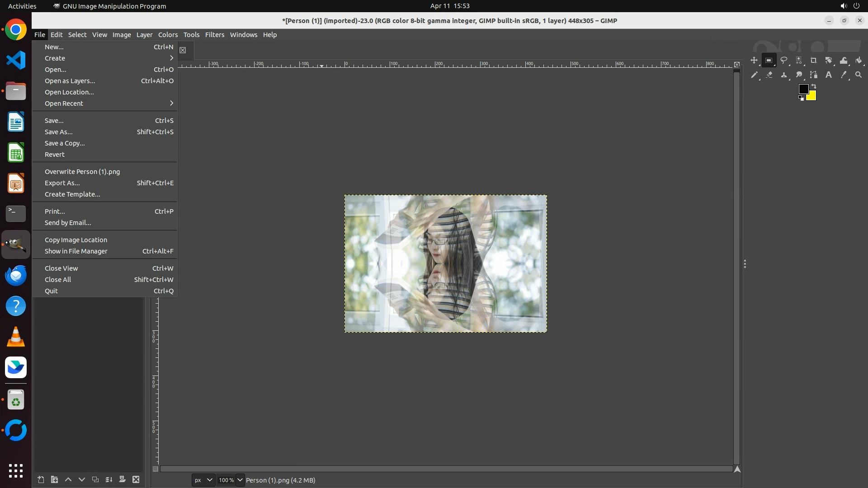Select the Move tool
This screenshot has width=868, height=488.
[754, 60]
